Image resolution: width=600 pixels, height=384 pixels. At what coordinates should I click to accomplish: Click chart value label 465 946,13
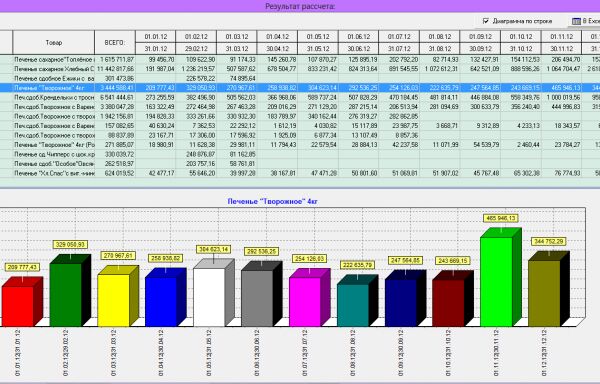[x=501, y=218]
